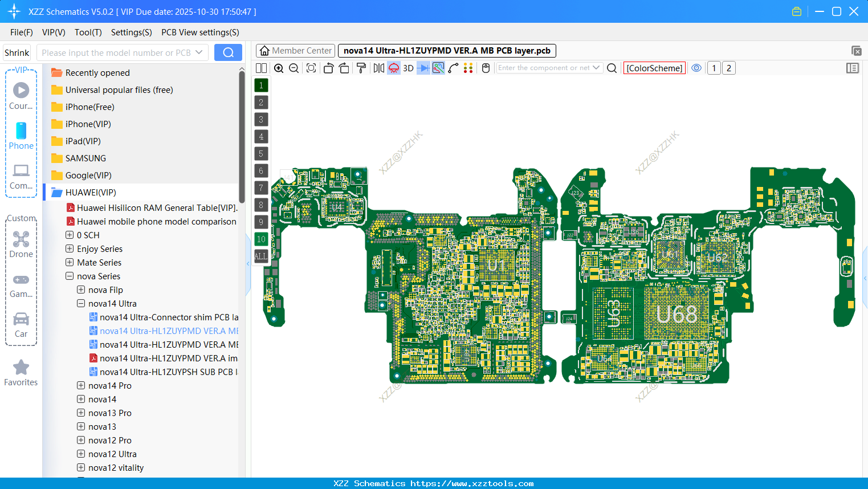
Task: Open the Phone category in sidebar
Action: click(x=21, y=136)
